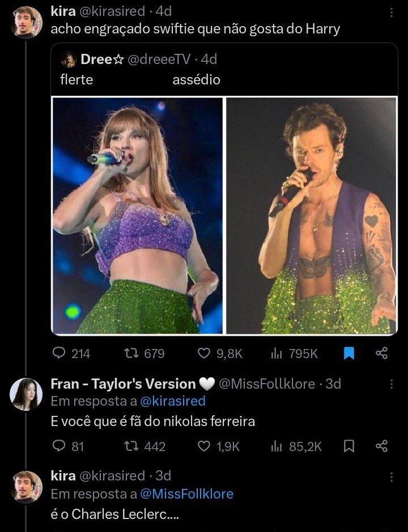Open more options on kira's last reply
The height and width of the screenshot is (532, 408).
click(392, 477)
